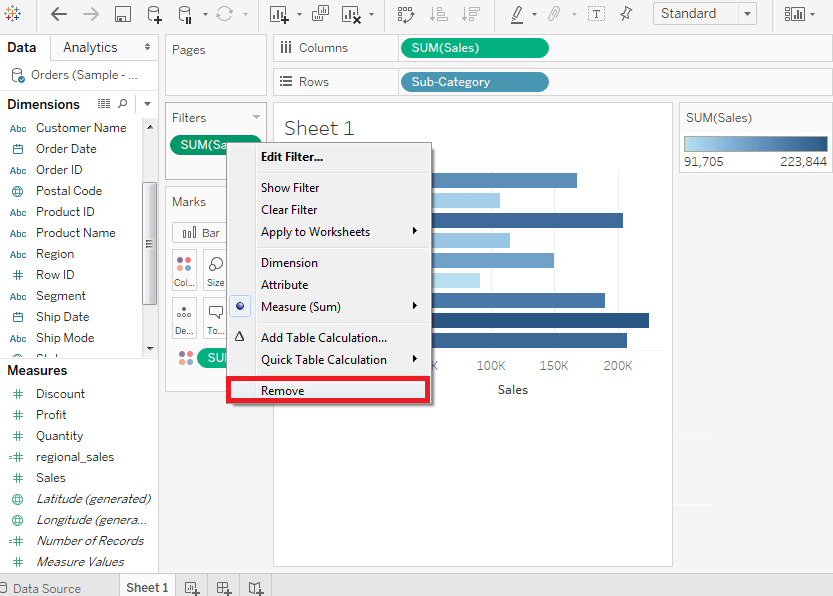
Task: Click the Tooltip button on Marks card
Action: pos(215,318)
